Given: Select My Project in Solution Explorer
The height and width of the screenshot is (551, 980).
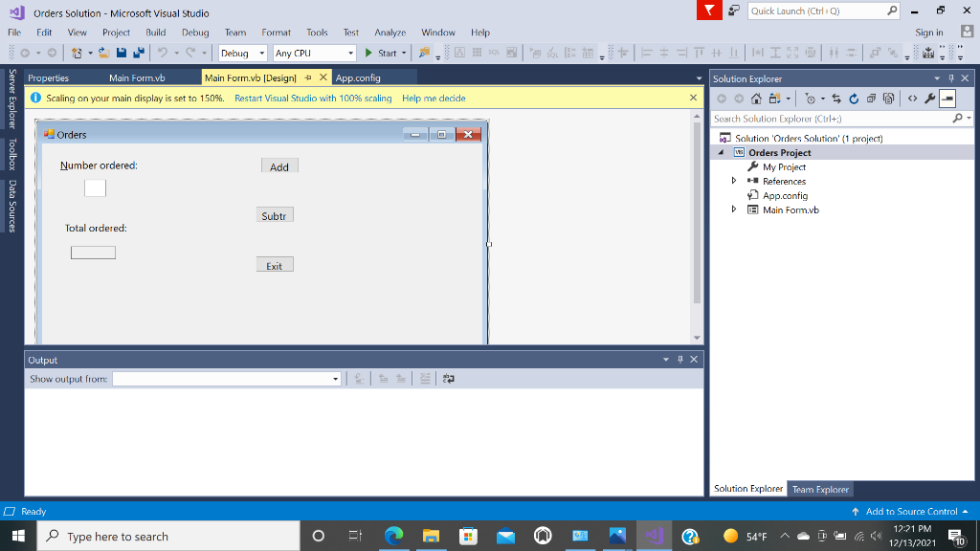Looking at the screenshot, I should [784, 166].
